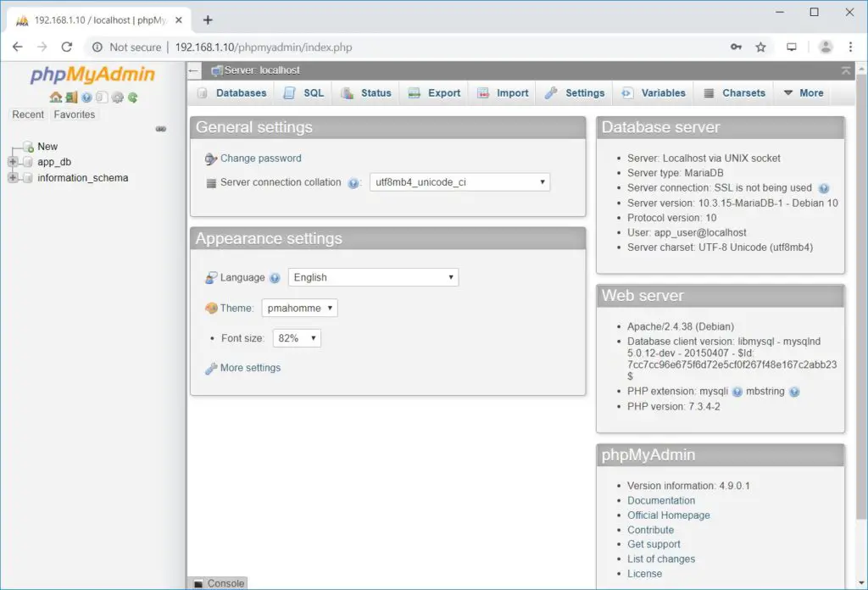Collapse navigation panel with left arrow button
Viewport: 868px width, 590px height.
193,70
